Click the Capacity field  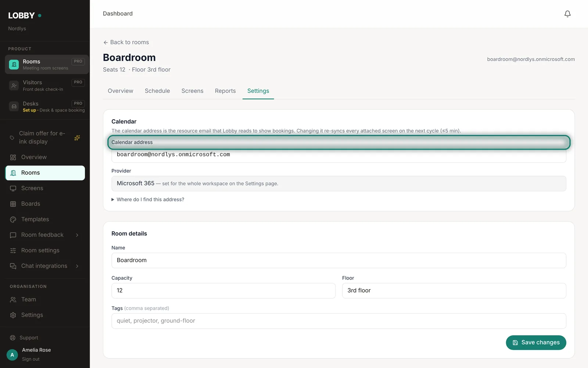223,291
